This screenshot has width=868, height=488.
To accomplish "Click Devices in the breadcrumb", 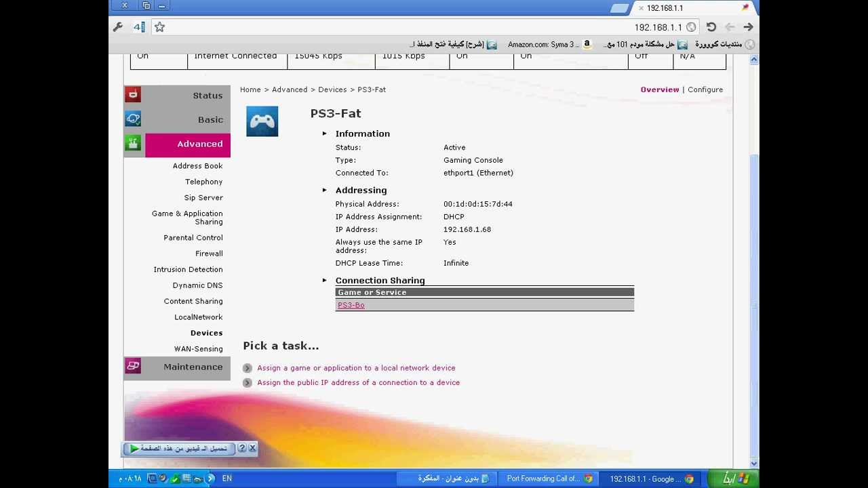I will click(x=332, y=89).
